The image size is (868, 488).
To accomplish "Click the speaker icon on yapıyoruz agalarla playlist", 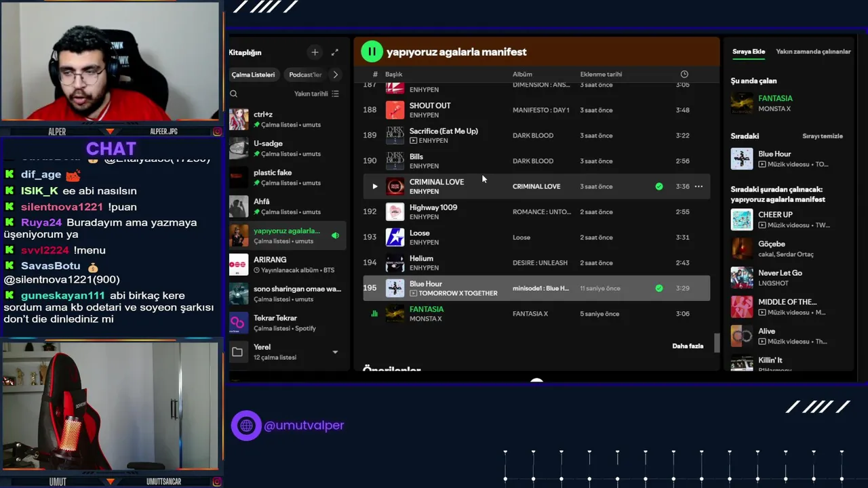I will click(x=335, y=236).
